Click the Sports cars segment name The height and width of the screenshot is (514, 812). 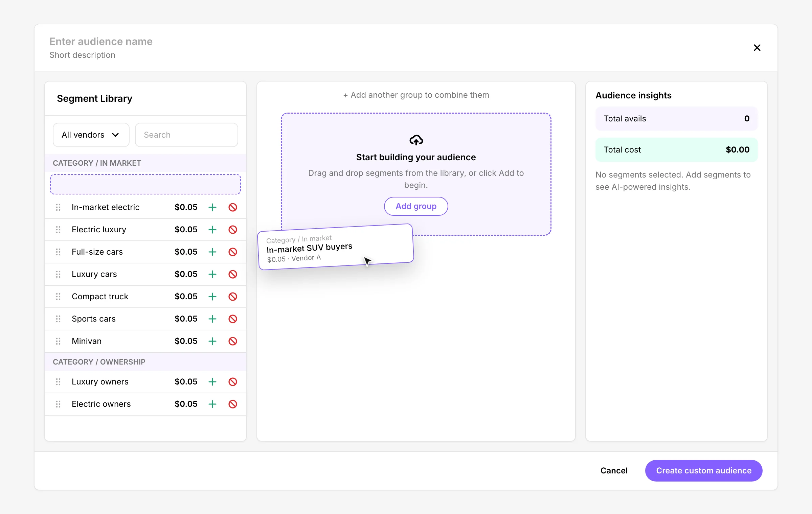tap(94, 319)
